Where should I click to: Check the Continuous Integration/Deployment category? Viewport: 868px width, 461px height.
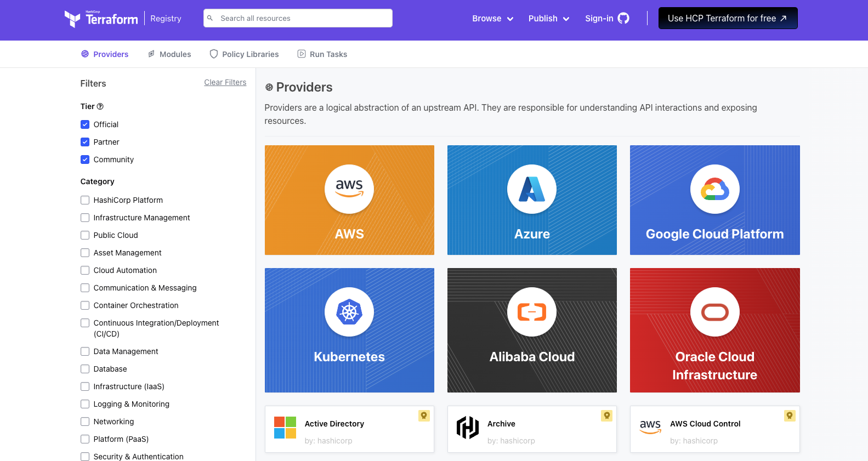85,323
